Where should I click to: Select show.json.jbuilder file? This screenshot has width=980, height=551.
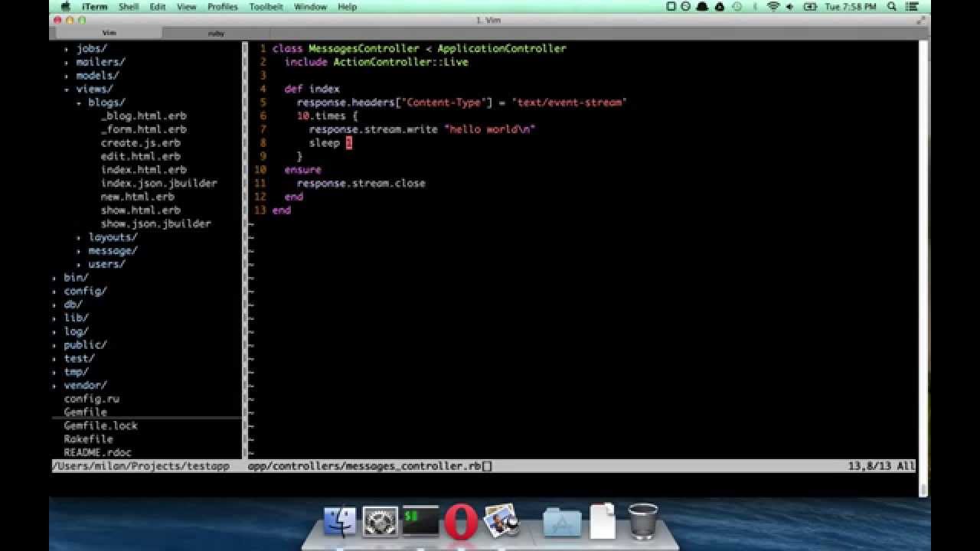(x=155, y=224)
